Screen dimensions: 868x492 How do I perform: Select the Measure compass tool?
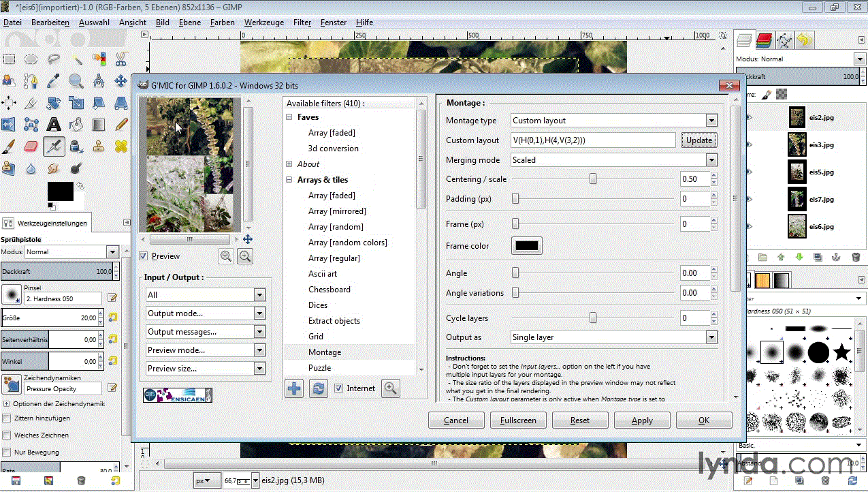click(x=99, y=82)
